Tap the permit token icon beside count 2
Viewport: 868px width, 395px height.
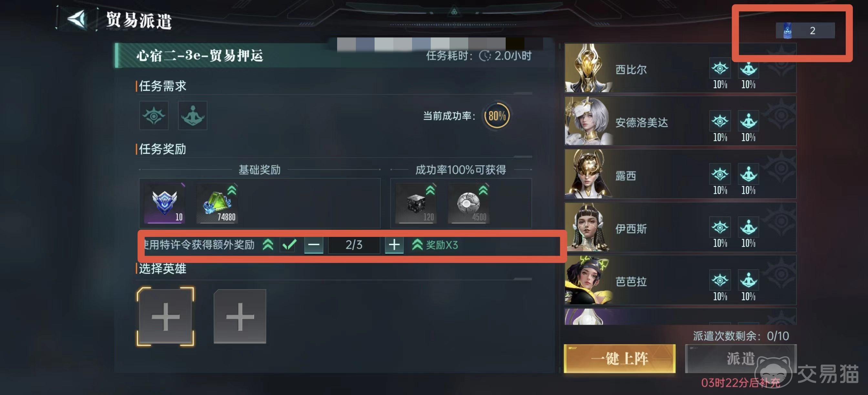click(x=787, y=30)
